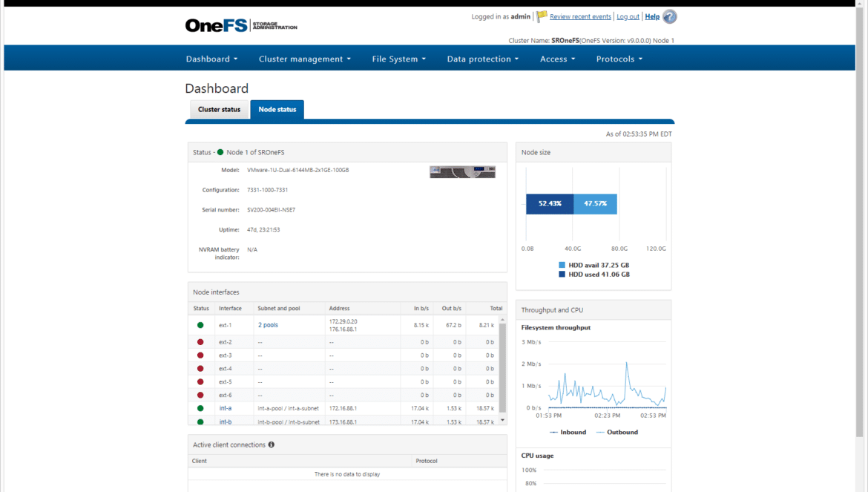Select the Node status tab
This screenshot has height=492, width=868.
click(277, 110)
